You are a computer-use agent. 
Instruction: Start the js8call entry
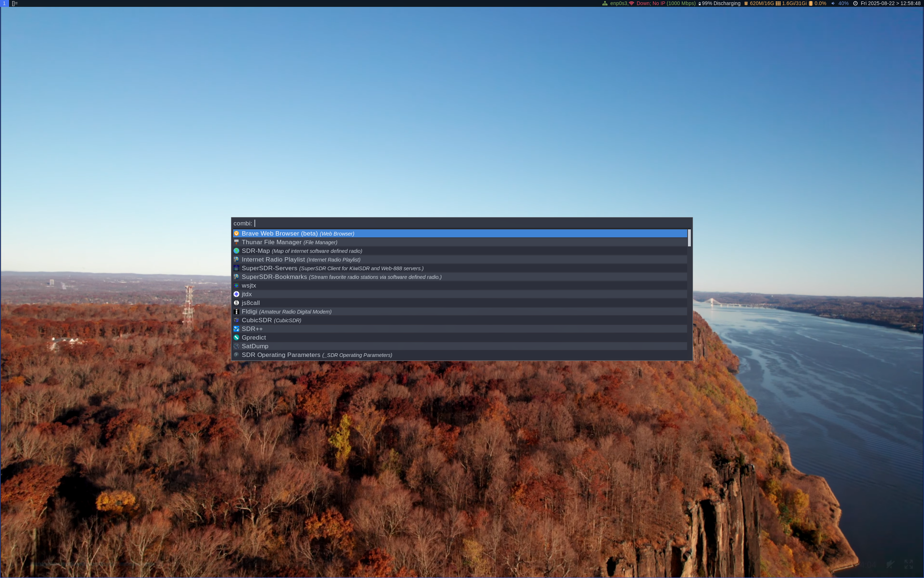460,303
